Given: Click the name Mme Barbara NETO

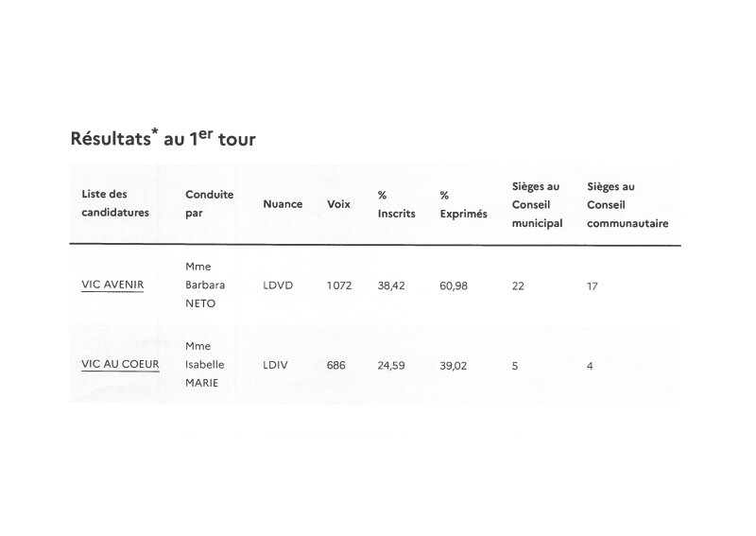Looking at the screenshot, I should [x=205, y=285].
